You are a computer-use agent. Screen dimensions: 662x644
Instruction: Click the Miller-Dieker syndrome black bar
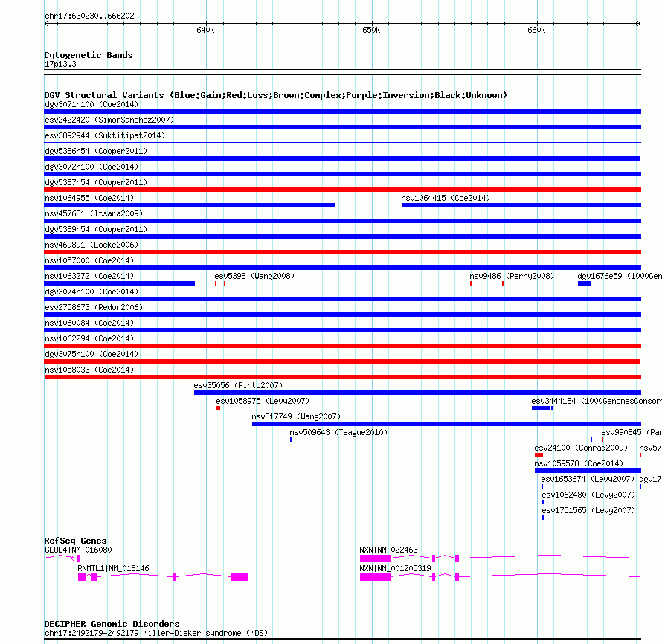point(342,640)
